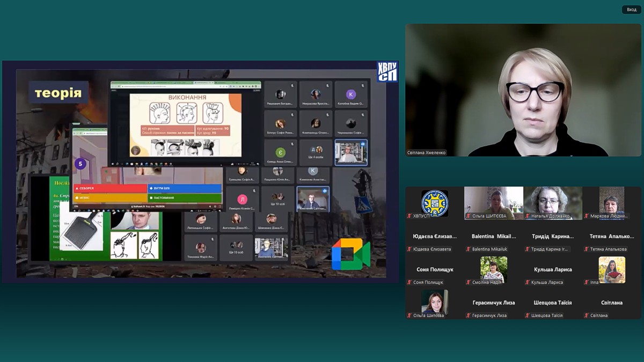Screen dimensions: 644x362
Task: Select the yellow НЕВУС Kahoot answer
Action: (x=111, y=198)
